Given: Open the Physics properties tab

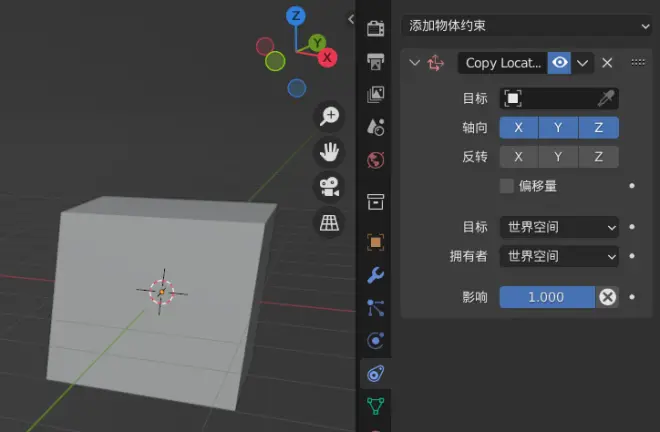Looking at the screenshot, I should [x=375, y=341].
